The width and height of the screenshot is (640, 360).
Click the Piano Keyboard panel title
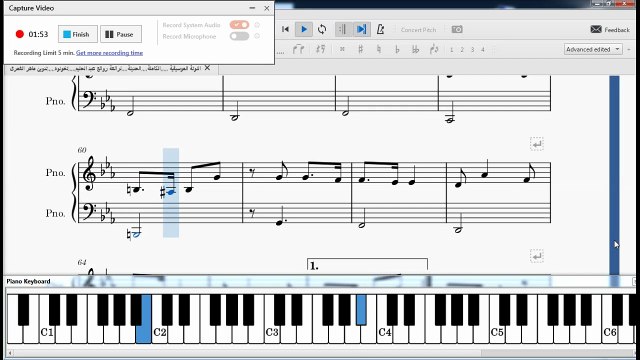coord(29,281)
